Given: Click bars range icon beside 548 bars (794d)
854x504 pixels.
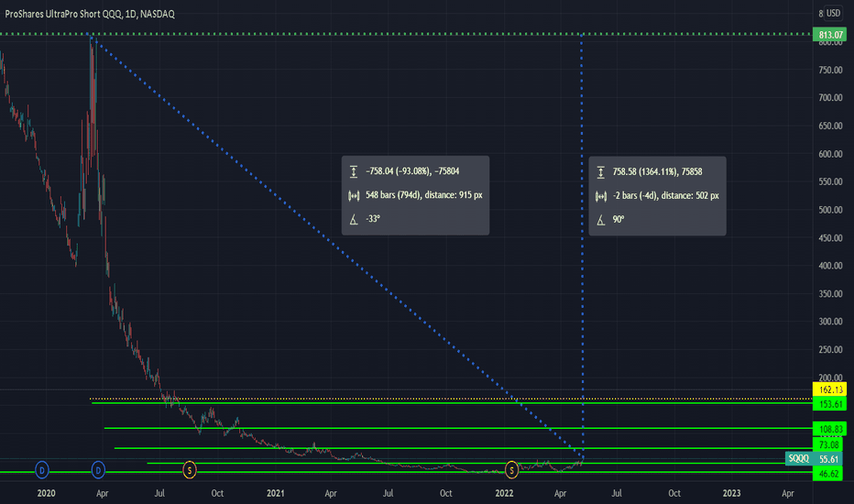Looking at the screenshot, I should 354,195.
